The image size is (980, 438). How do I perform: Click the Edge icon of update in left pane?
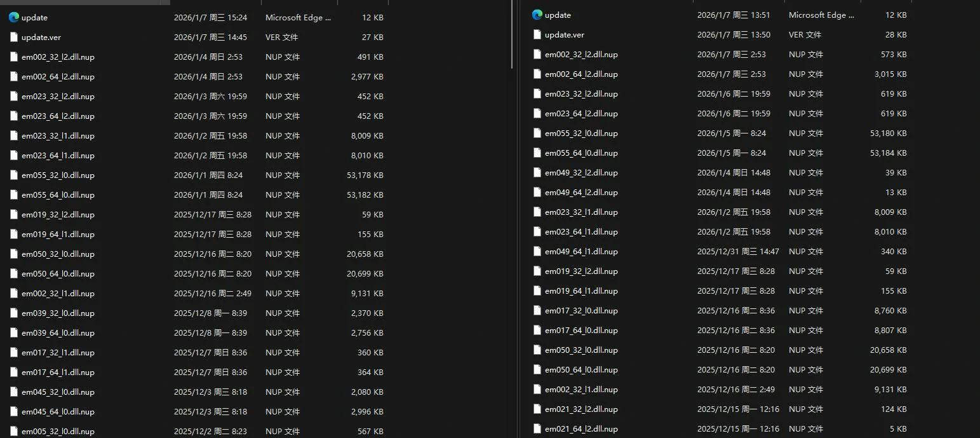[x=14, y=18]
